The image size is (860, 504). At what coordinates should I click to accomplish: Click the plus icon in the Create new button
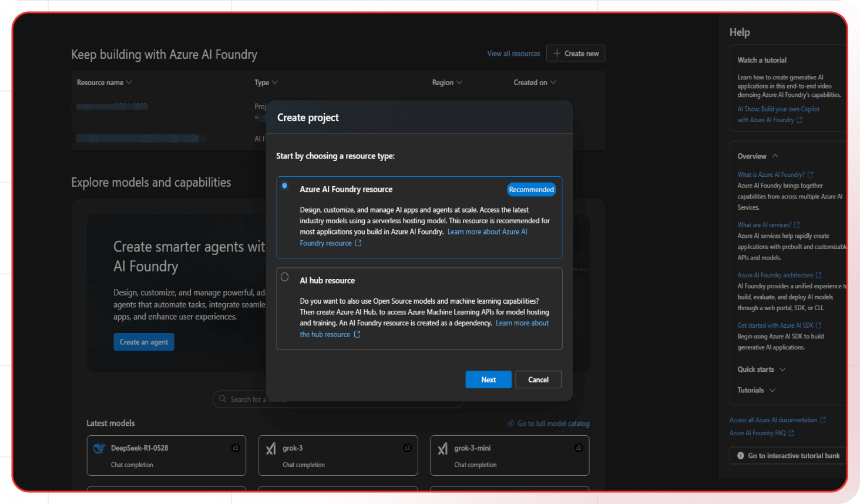tap(555, 53)
